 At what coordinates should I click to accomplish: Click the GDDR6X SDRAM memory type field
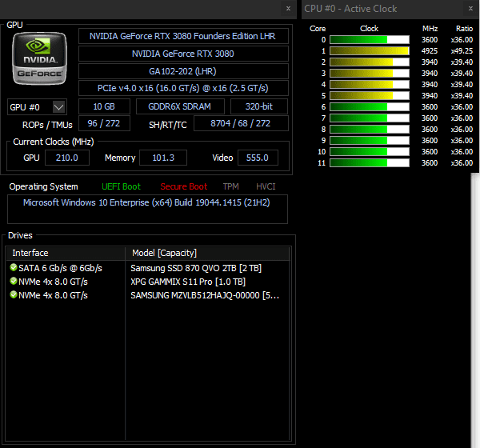[180, 106]
